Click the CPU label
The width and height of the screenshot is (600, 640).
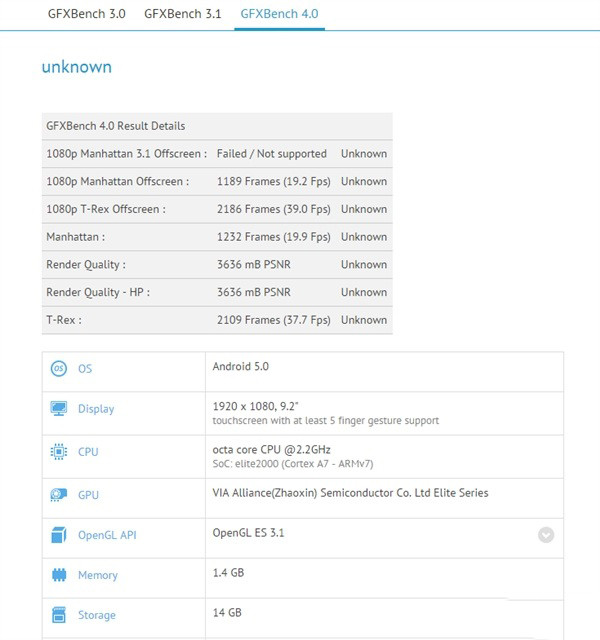[88, 452]
